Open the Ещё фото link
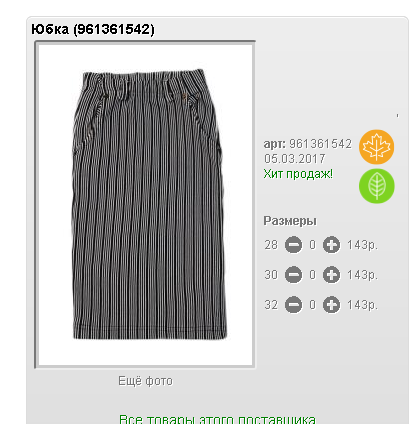418x424 pixels. (145, 381)
